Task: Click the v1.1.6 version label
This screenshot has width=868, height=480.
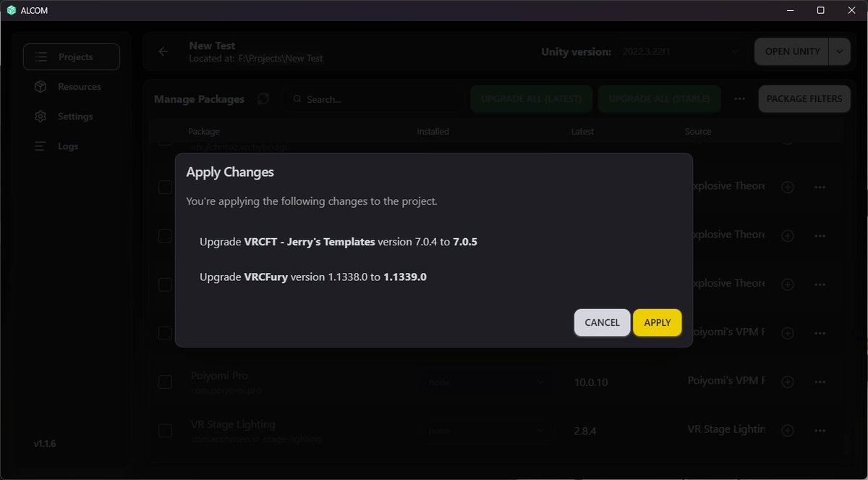Action: [44, 443]
